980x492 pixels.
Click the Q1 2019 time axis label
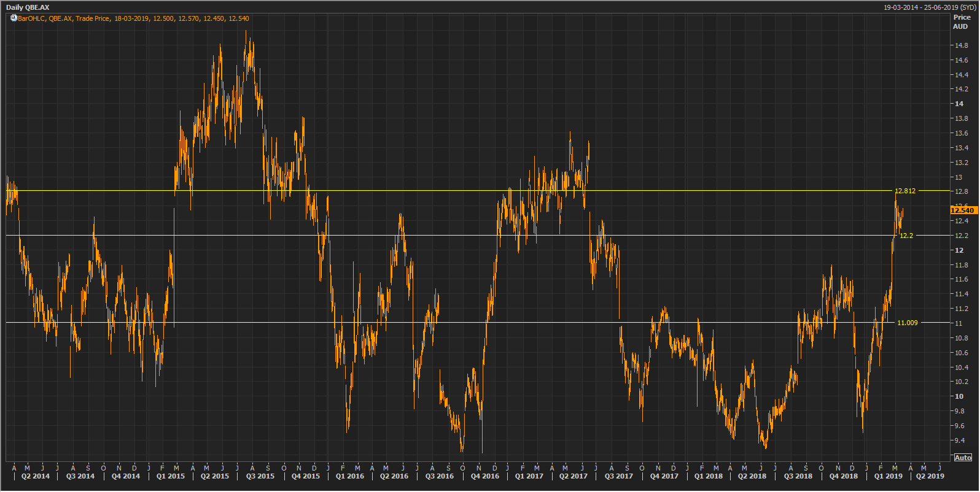click(889, 476)
